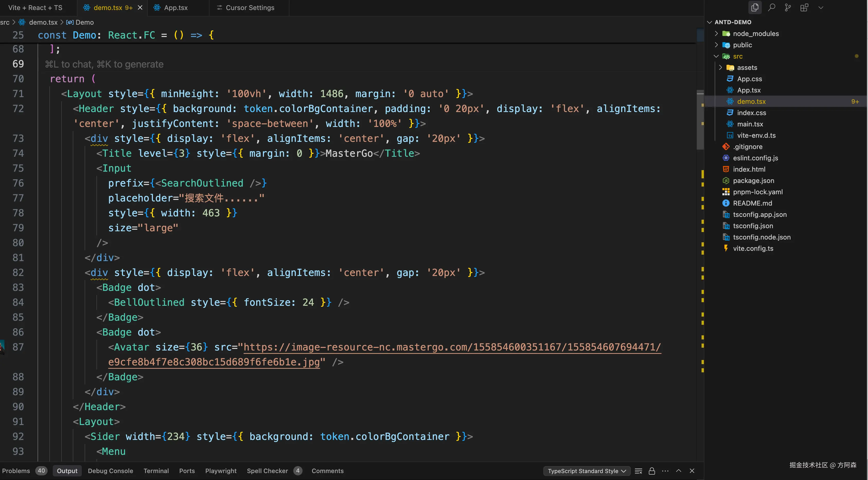Maximize panel with the up chevron
This screenshot has height=480, width=868.
679,471
